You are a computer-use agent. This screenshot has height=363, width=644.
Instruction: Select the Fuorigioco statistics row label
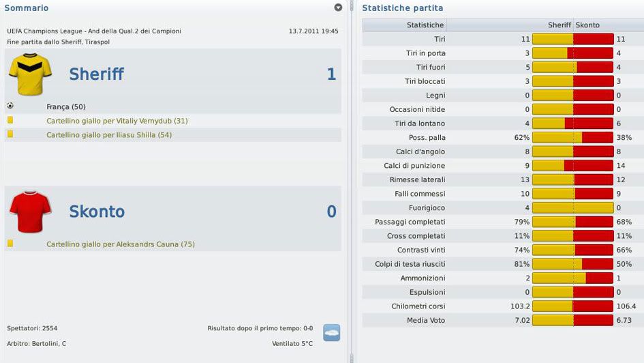pyautogui.click(x=426, y=207)
